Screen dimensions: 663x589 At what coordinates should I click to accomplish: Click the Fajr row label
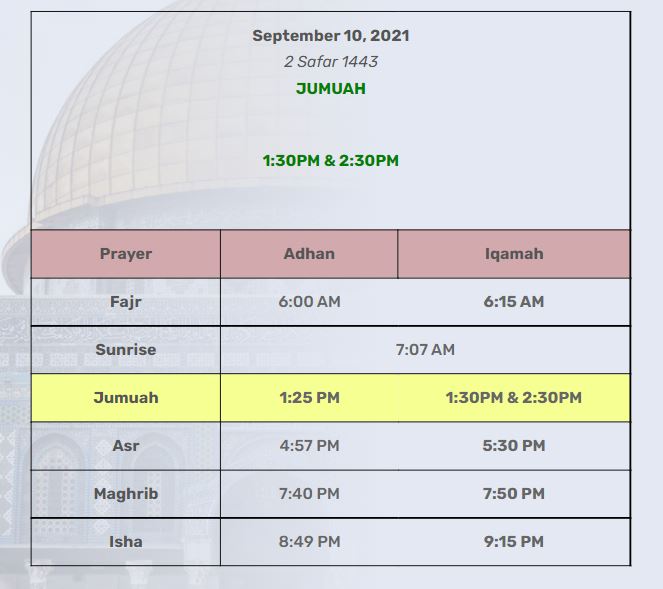pyautogui.click(x=126, y=302)
